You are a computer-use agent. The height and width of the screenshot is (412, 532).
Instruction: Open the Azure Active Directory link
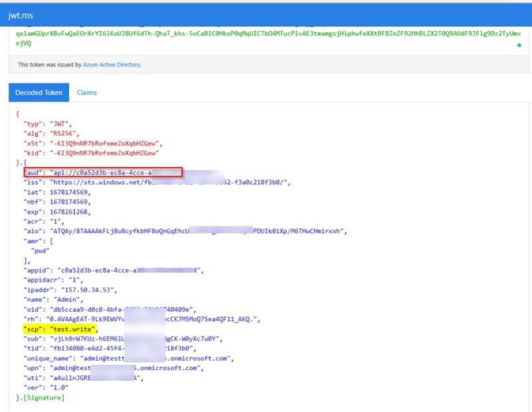[x=110, y=65]
